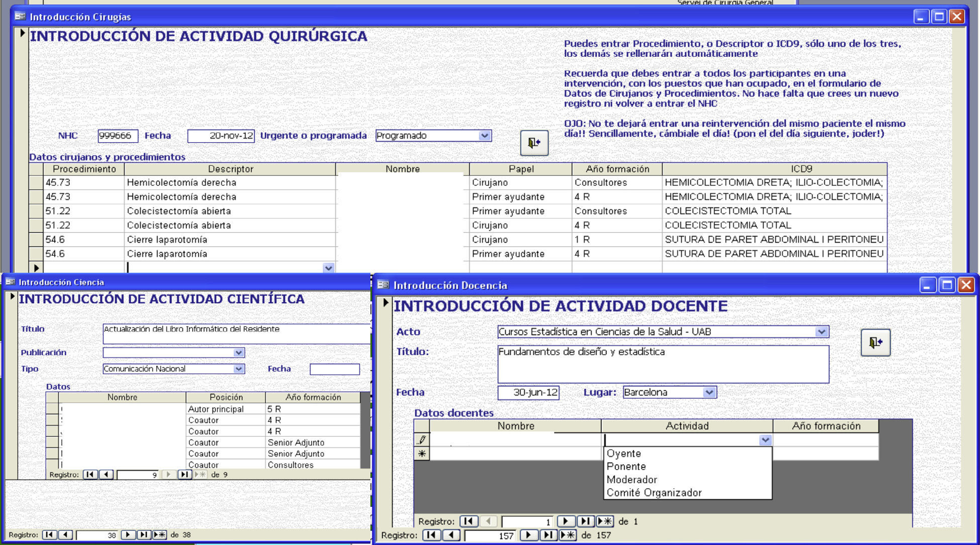The height and width of the screenshot is (545, 980).
Task: Create new record in Docencia's 157-record navigator
Action: click(568, 535)
